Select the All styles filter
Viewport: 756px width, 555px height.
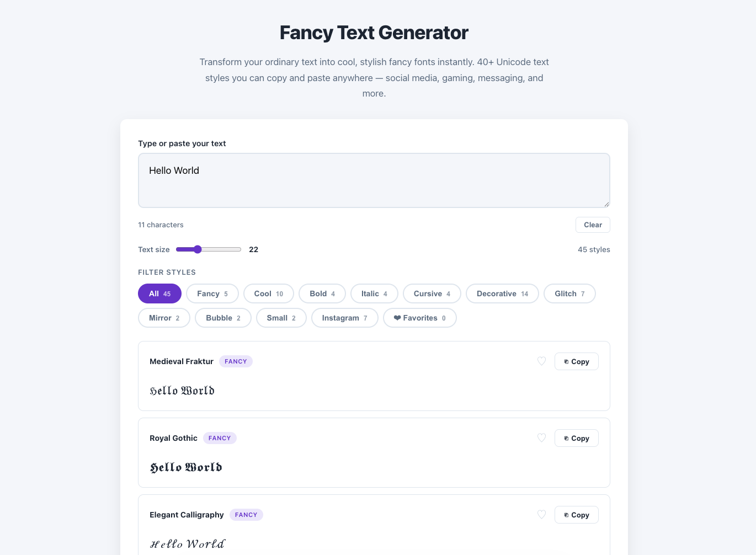pyautogui.click(x=159, y=293)
